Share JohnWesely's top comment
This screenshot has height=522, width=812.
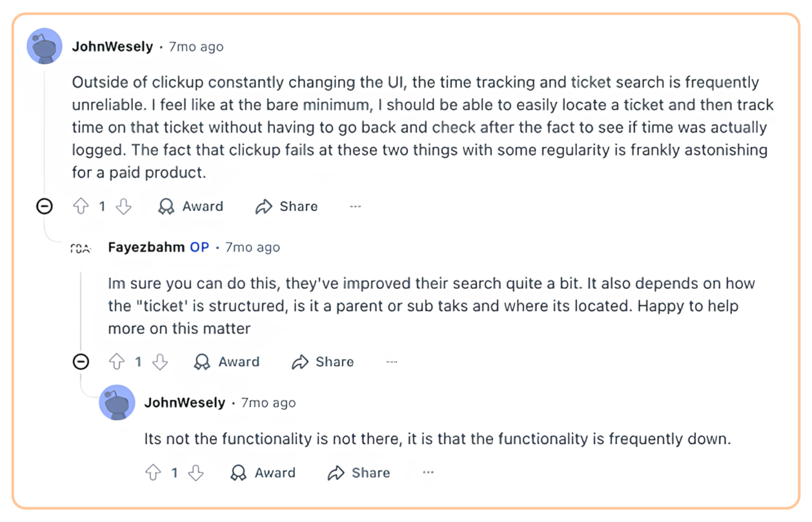click(286, 206)
